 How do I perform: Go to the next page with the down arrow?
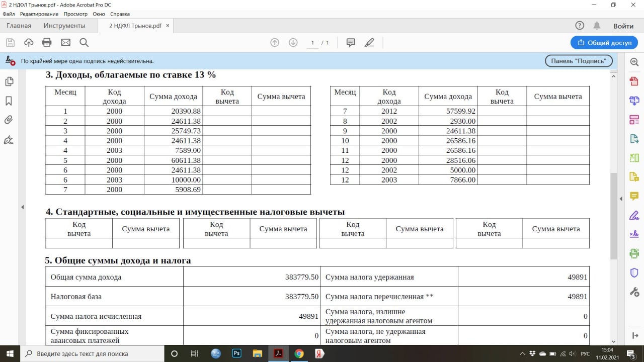[293, 43]
